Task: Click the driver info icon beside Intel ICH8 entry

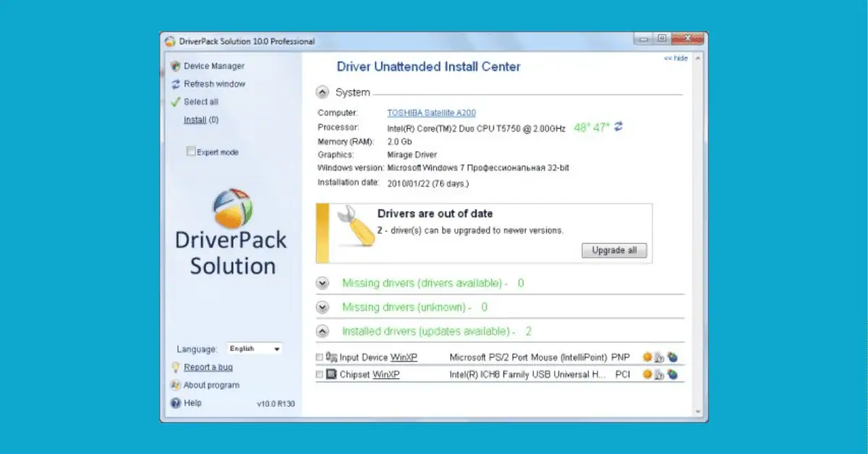Action: click(659, 374)
